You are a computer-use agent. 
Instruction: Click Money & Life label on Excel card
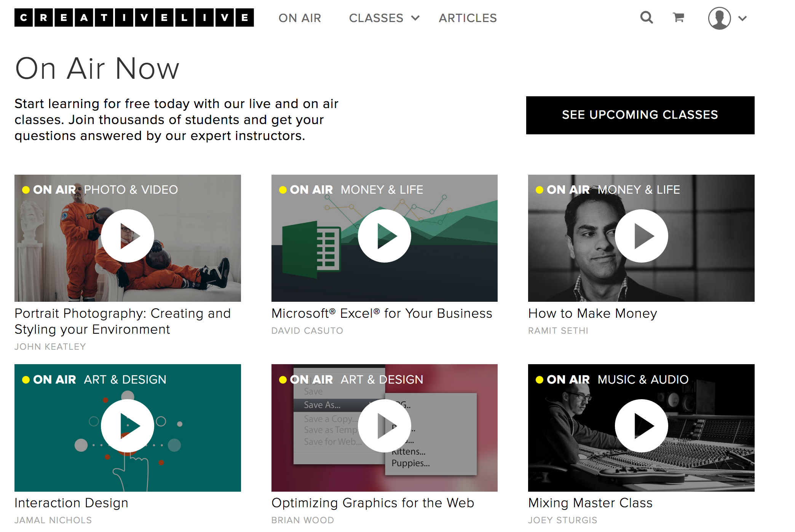click(x=382, y=190)
